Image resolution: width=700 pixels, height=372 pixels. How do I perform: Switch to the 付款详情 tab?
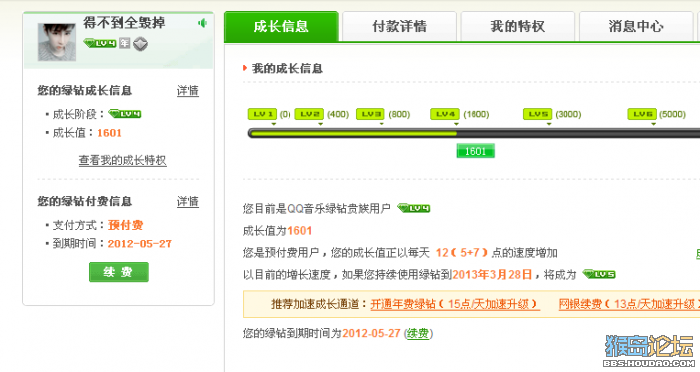400,26
